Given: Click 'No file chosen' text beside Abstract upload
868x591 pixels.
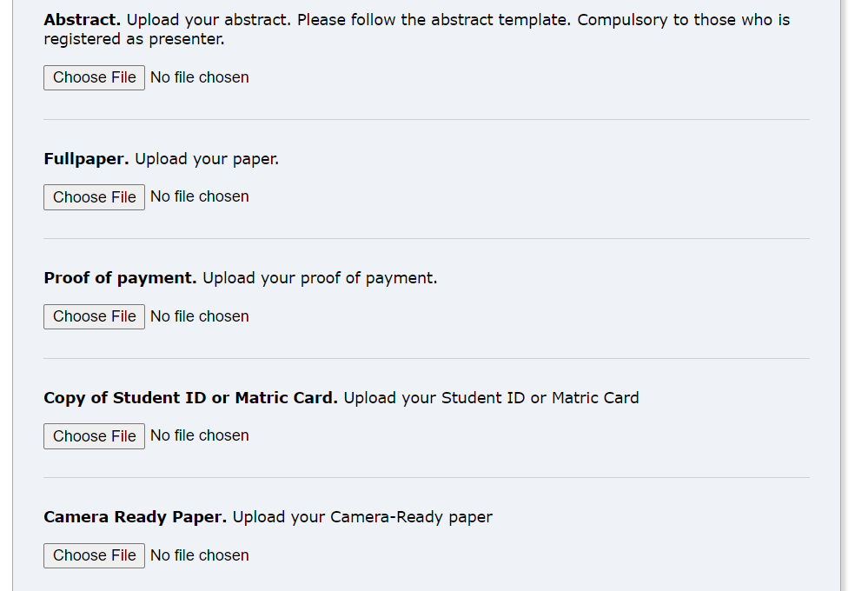Looking at the screenshot, I should tap(200, 77).
